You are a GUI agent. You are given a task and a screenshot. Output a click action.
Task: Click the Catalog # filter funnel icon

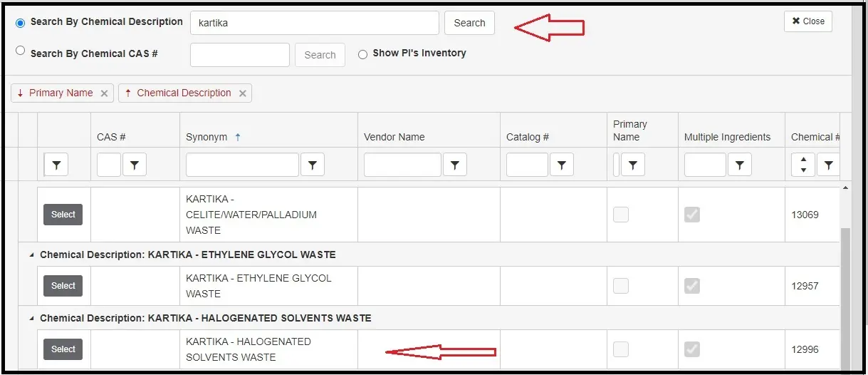coord(561,165)
